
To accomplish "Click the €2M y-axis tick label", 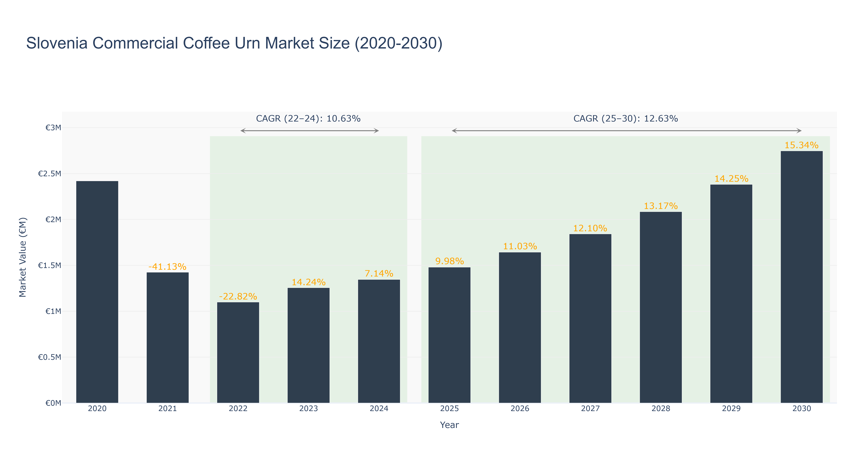I will 53,219.
